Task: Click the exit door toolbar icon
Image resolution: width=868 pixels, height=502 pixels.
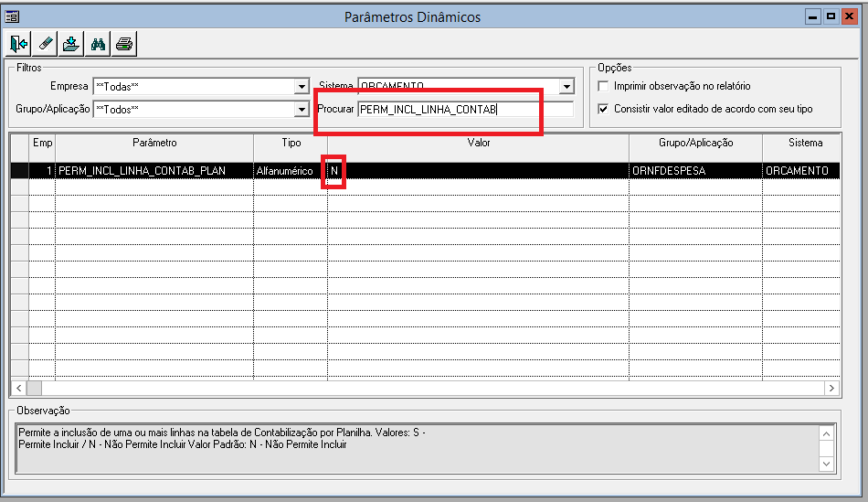Action: pyautogui.click(x=19, y=43)
